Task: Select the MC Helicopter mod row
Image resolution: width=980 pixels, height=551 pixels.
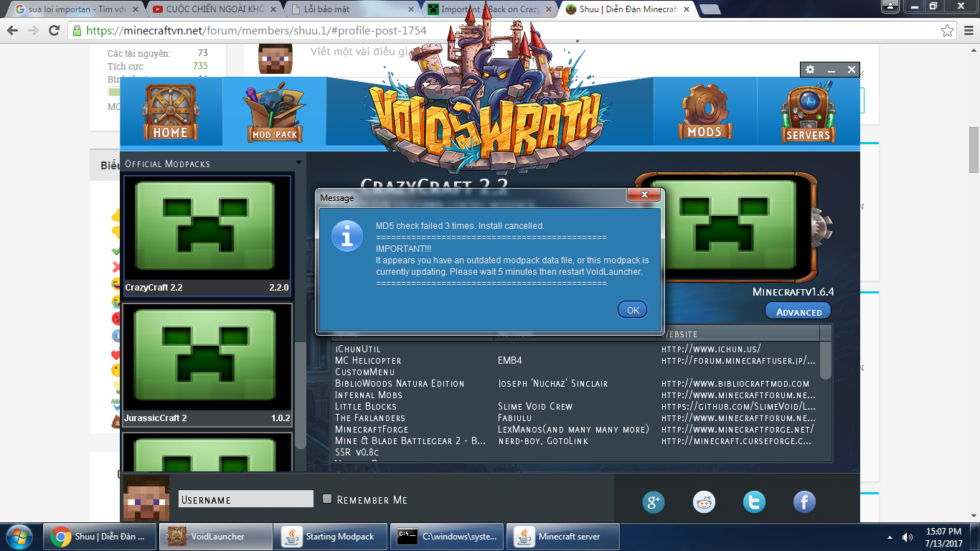Action: [577, 360]
